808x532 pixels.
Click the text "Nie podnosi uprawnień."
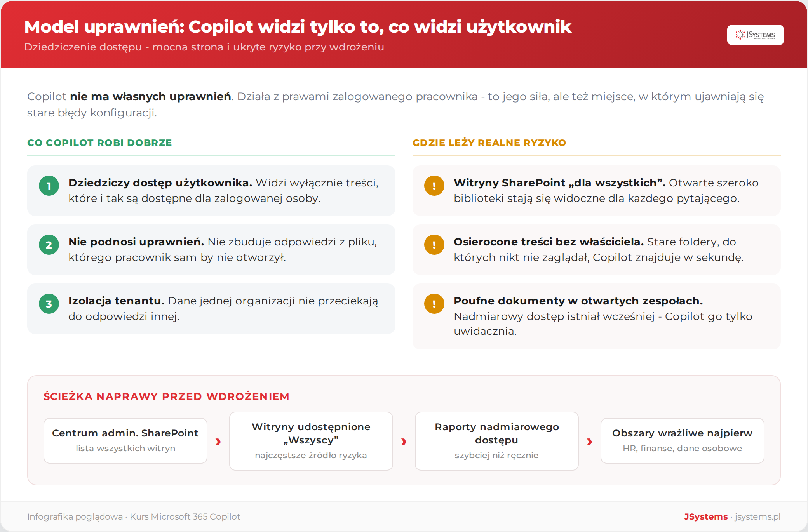(x=136, y=242)
